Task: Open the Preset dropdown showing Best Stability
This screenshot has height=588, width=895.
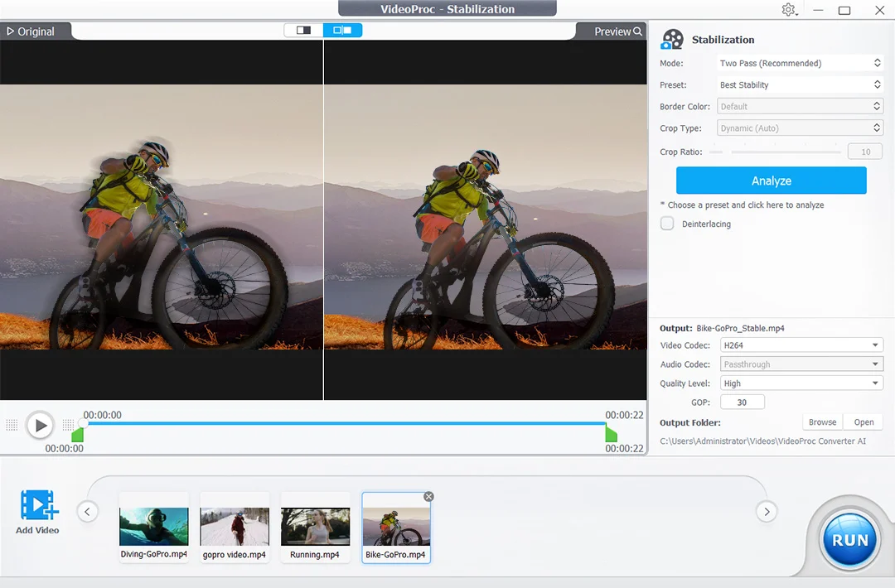Action: click(x=799, y=84)
